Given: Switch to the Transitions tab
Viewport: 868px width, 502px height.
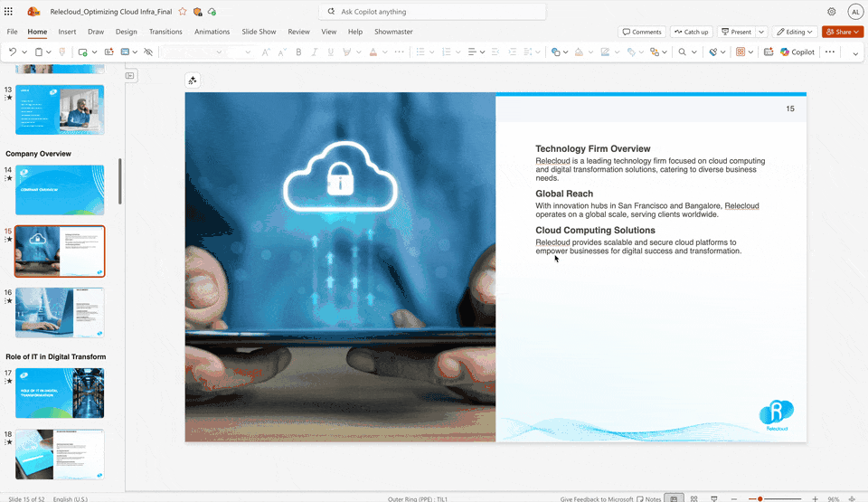Looking at the screenshot, I should pyautogui.click(x=165, y=32).
